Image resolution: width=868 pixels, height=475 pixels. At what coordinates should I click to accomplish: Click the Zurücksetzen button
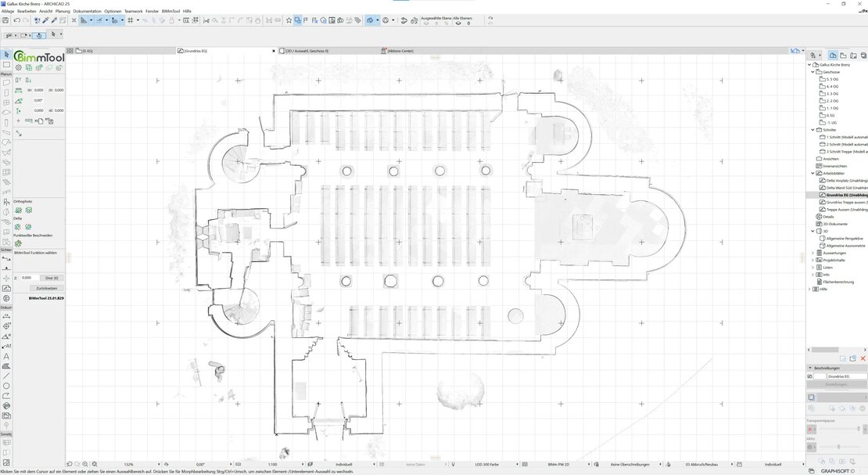tap(47, 288)
